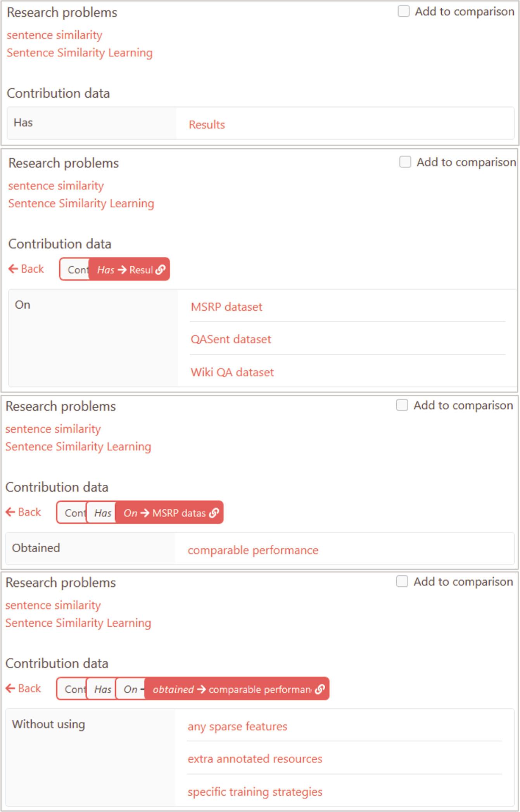This screenshot has width=520, height=812.
Task: Check 'Add to comparison' in third panel
Action: [402, 405]
